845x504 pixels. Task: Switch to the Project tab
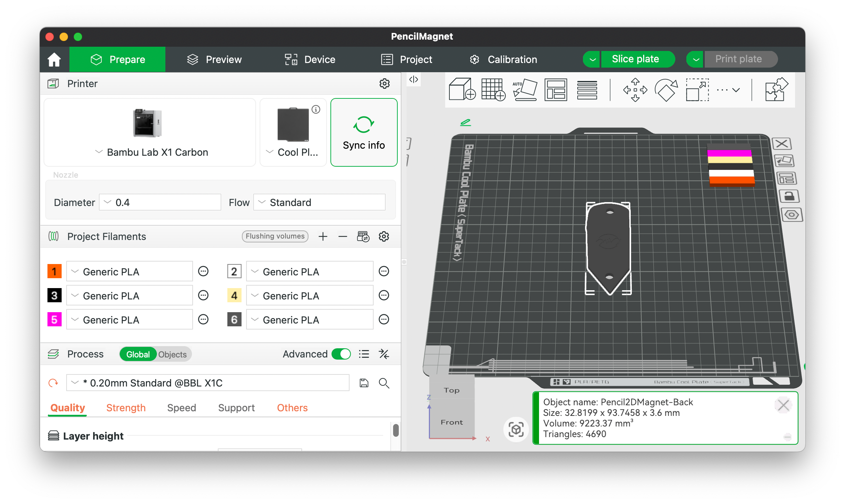(x=407, y=59)
